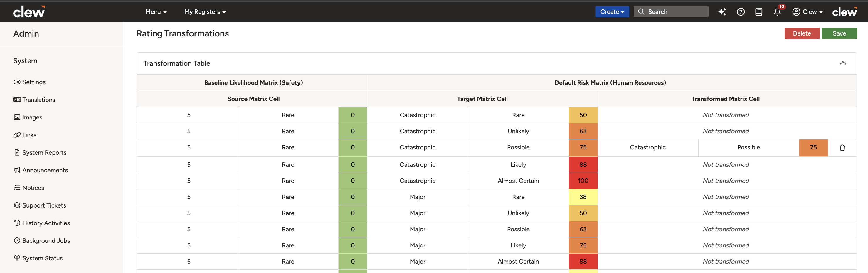Viewport: 868px width, 273px height.
Task: Open the AI sparkle assistant icon
Action: coord(722,12)
